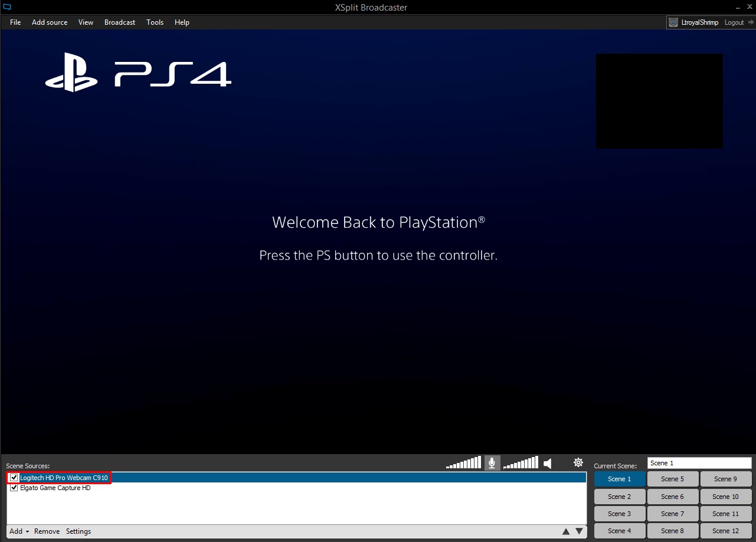
Task: Adjust the microphone volume level bars
Action: [464, 463]
